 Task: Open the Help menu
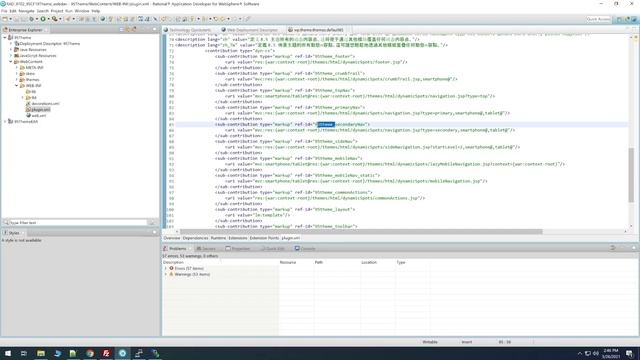coord(96,11)
